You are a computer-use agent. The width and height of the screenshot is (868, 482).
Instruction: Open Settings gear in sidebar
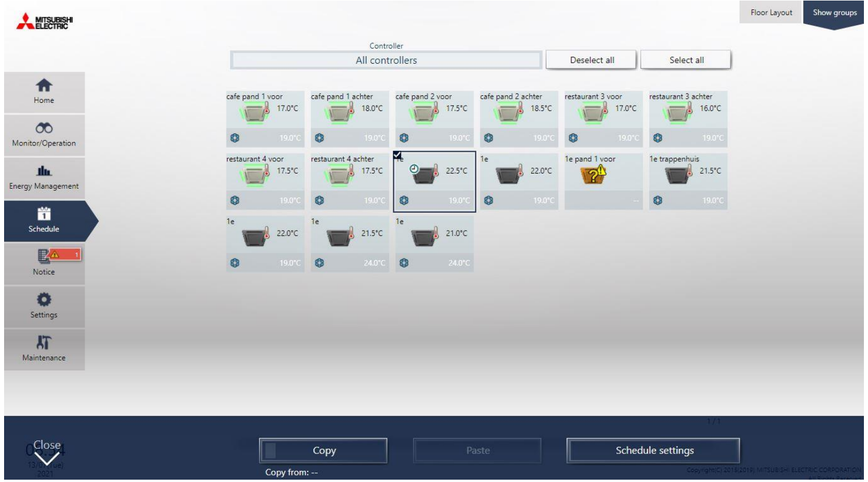click(x=44, y=300)
